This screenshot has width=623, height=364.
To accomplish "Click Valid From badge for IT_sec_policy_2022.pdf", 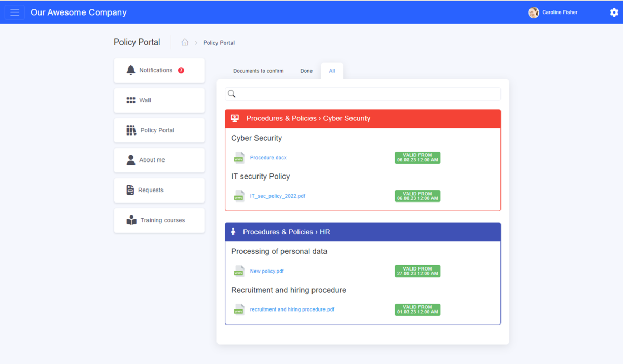I will point(417,196).
